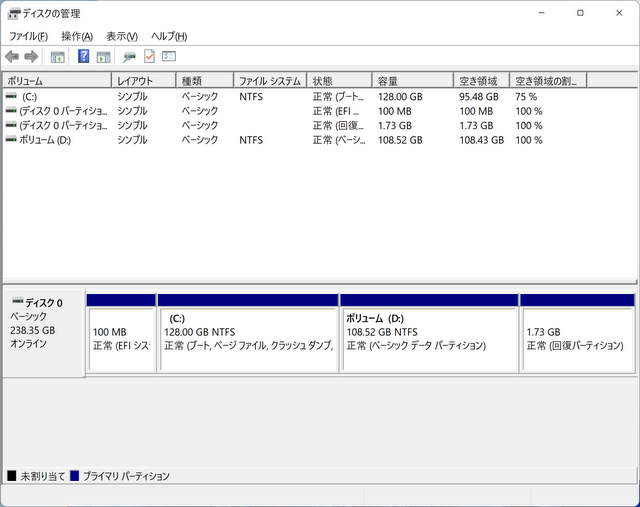640x507 pixels.
Task: Open Help via the blue question mark icon
Action: [84, 57]
